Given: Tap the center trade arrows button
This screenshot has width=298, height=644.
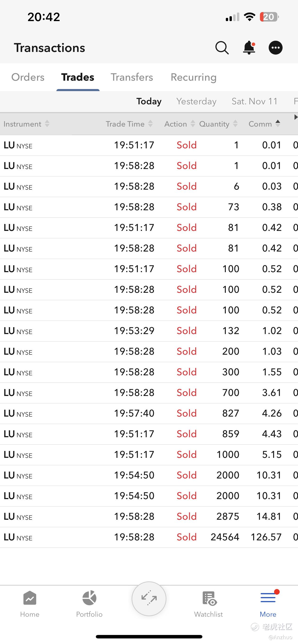Looking at the screenshot, I should coord(149,599).
